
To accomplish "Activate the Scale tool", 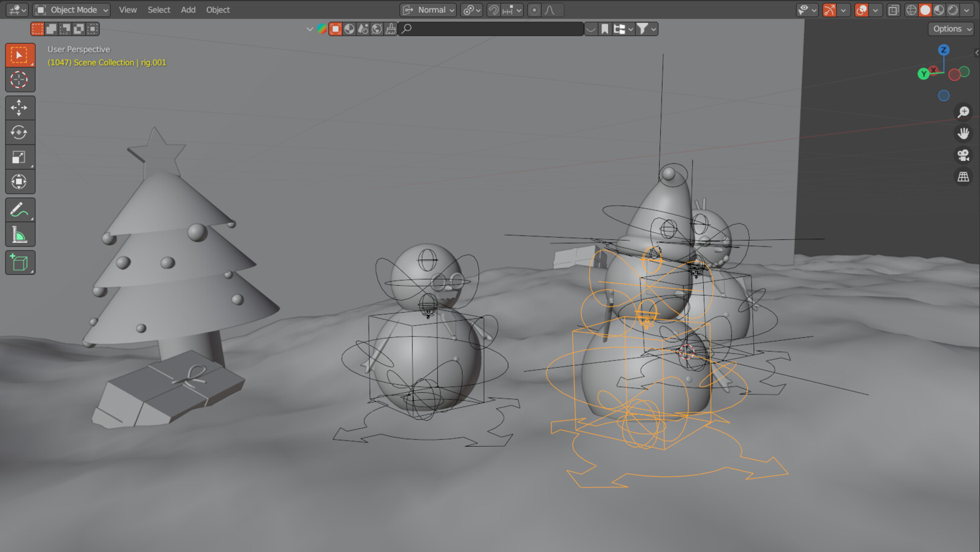I will pos(20,157).
